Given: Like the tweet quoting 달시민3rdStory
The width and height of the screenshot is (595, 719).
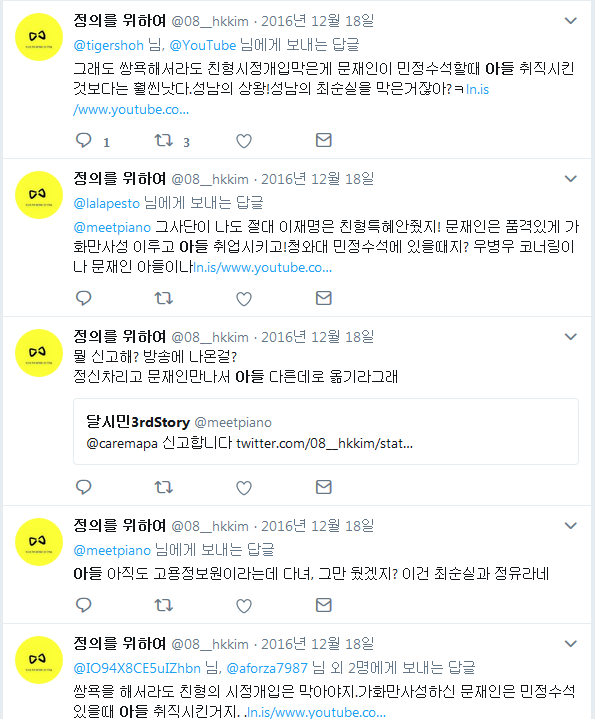Looking at the screenshot, I should click(x=244, y=488).
